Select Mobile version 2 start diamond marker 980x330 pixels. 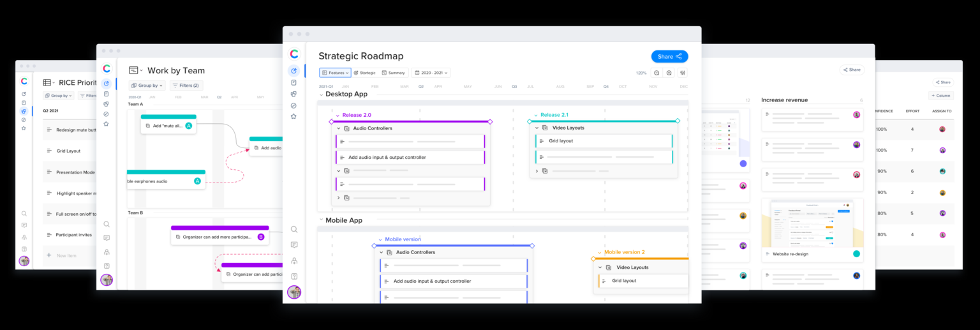[x=593, y=259]
